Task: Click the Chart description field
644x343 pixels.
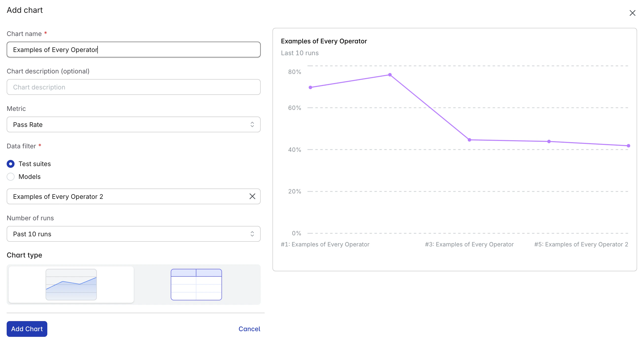Action: click(x=134, y=87)
